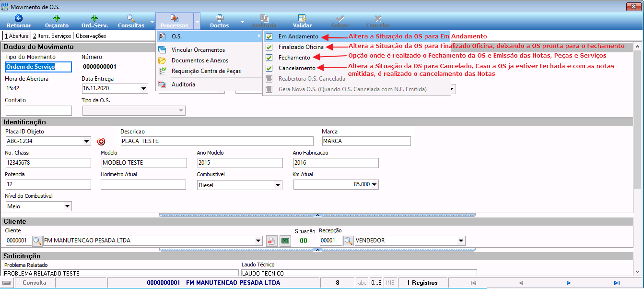Click Cliente code field 0000001
The image size is (644, 289).
[18, 241]
